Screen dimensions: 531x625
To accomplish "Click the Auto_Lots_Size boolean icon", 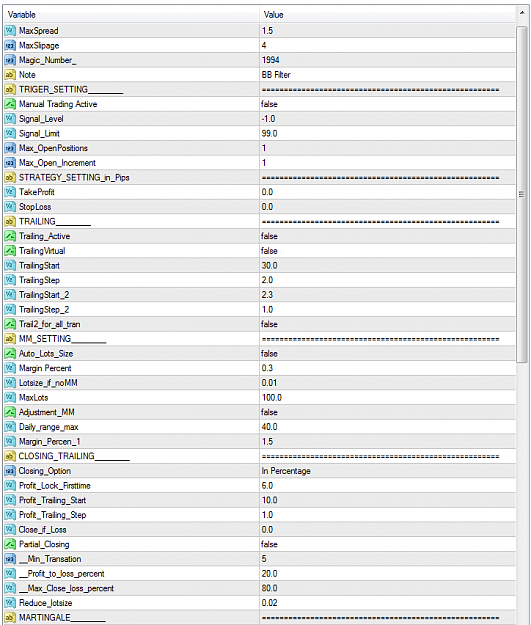I will [10, 354].
